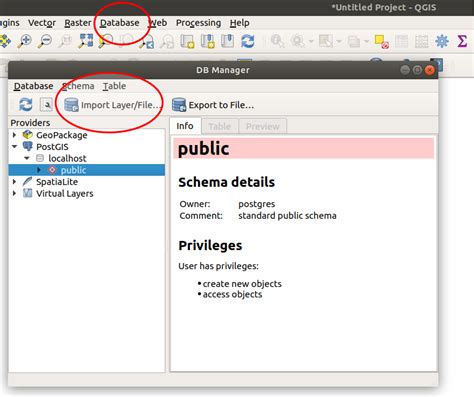
Task: Open QGIS Help menu
Action: 239,23
